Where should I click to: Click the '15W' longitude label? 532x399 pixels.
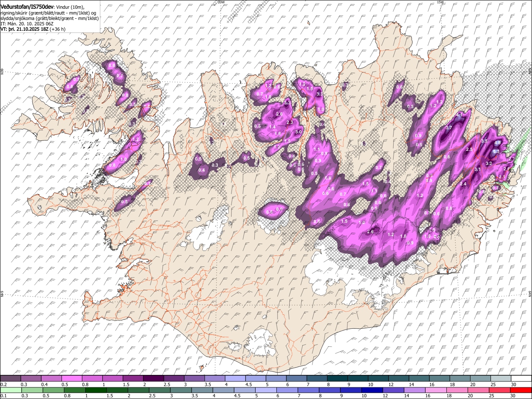pos(440,2)
